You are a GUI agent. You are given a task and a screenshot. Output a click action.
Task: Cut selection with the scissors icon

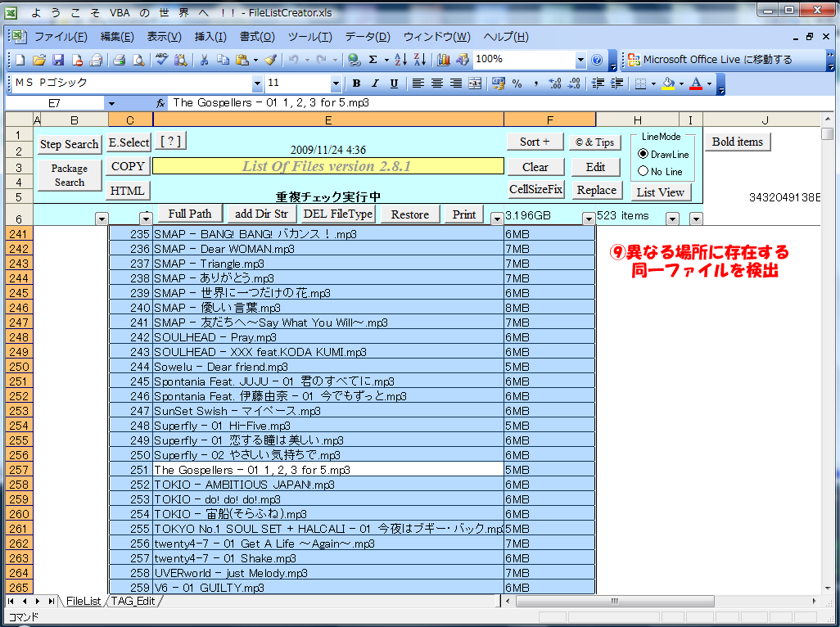[x=204, y=60]
